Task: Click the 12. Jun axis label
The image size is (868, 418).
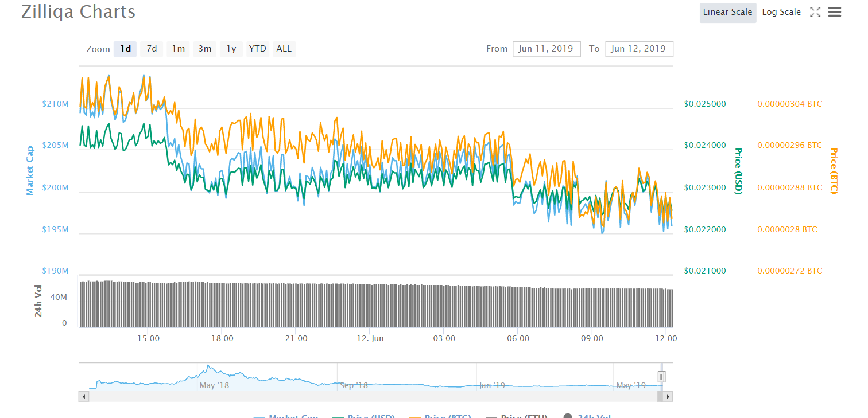Action: pyautogui.click(x=370, y=338)
